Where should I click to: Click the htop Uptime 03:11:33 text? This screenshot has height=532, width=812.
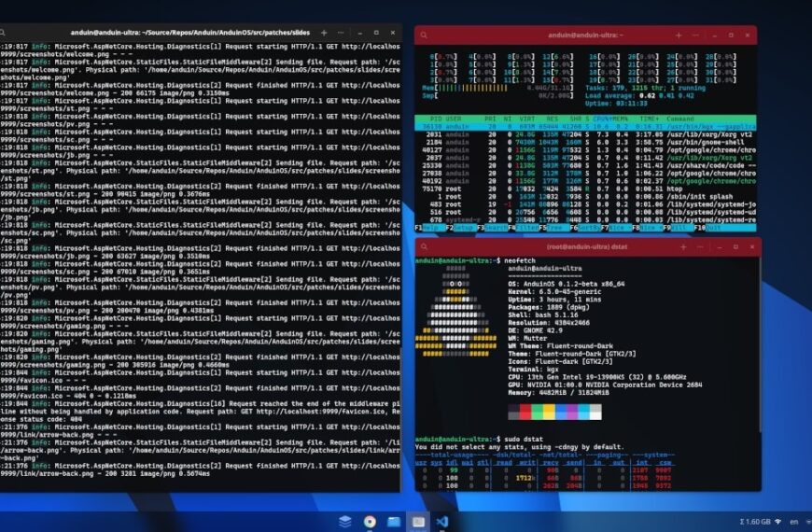[x=616, y=104]
